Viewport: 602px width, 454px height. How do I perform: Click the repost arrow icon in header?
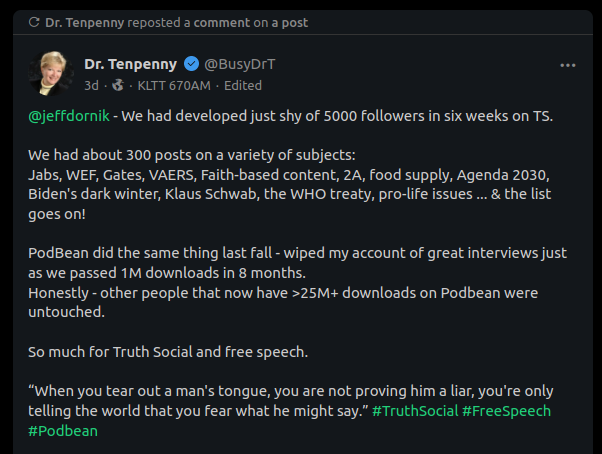[x=34, y=22]
